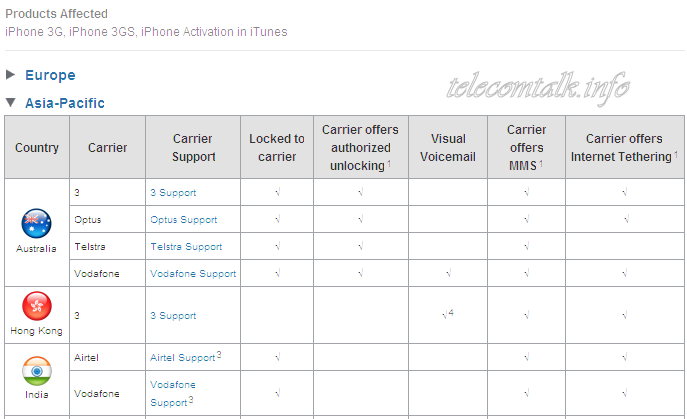This screenshot has height=419, width=687.
Task: Collapse the Asia-Pacific section triangle
Action: (11, 103)
